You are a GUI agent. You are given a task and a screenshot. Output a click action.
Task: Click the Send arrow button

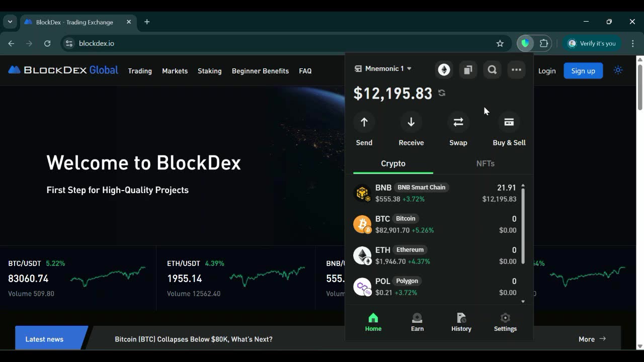(364, 122)
